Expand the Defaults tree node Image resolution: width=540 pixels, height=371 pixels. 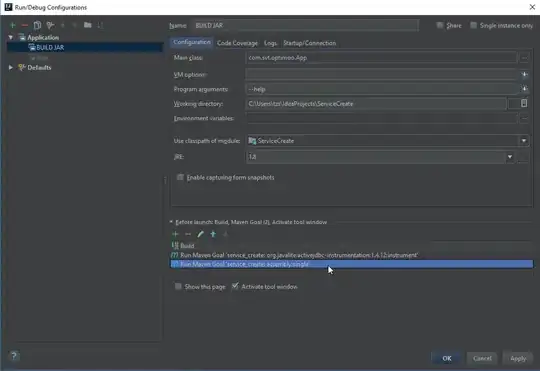tap(11, 68)
